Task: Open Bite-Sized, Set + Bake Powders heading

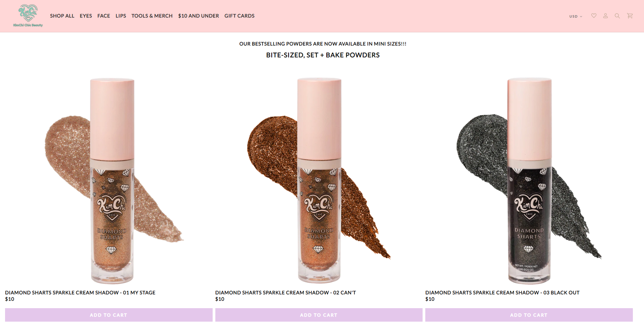Action: 323,55
